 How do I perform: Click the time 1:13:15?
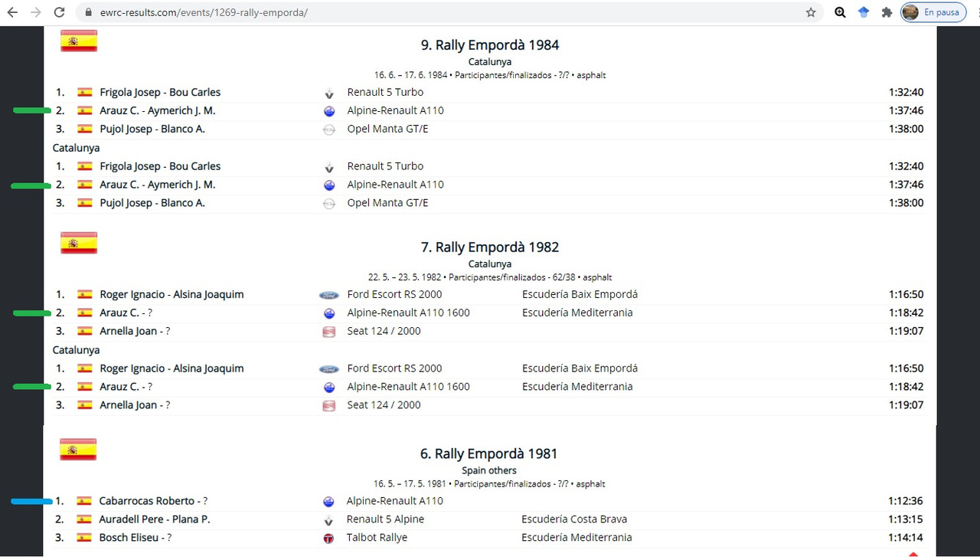tap(906, 519)
